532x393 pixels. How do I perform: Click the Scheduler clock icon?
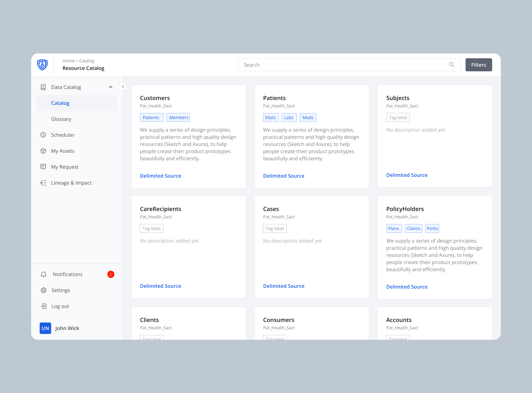(x=43, y=135)
